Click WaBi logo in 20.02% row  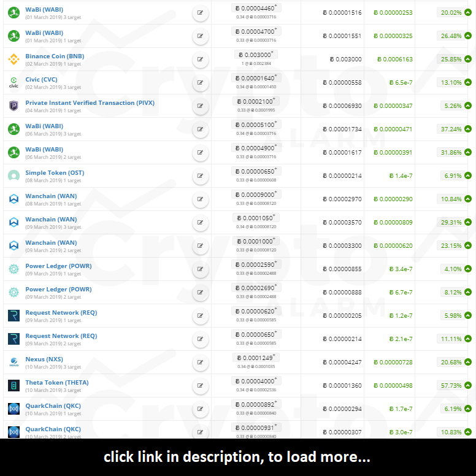pyautogui.click(x=13, y=13)
